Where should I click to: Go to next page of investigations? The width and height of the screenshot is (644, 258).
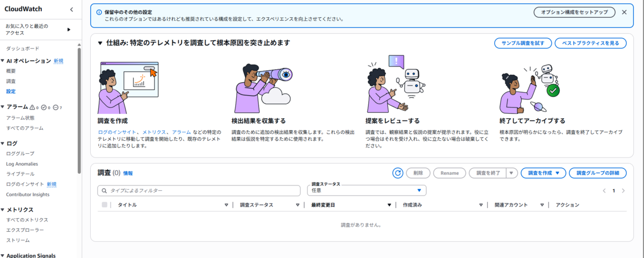click(623, 191)
